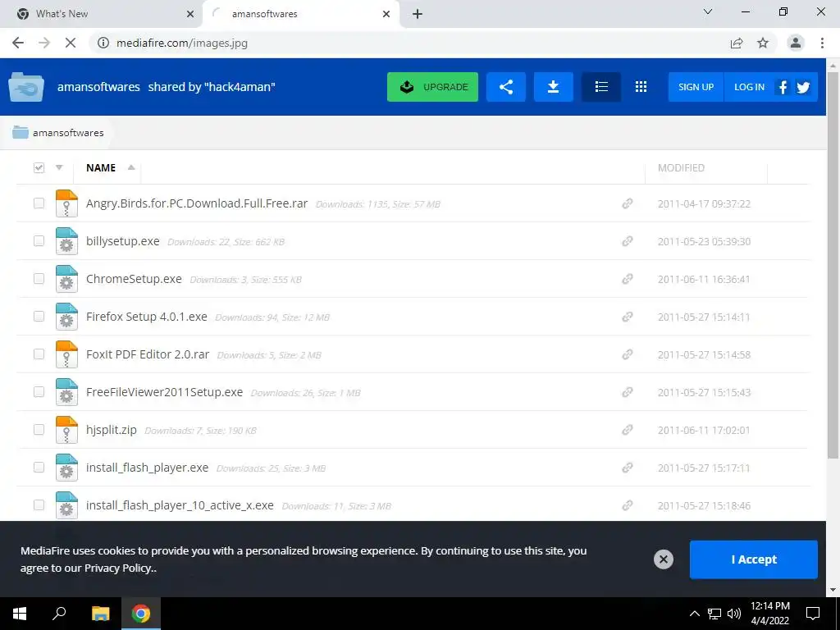Screen dimensions: 840x630
Task: Click the browser share page icon
Action: (737, 43)
